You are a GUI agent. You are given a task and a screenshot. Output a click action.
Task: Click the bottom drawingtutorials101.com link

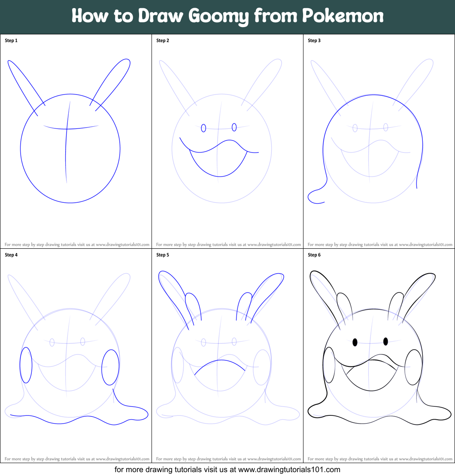tap(227, 470)
